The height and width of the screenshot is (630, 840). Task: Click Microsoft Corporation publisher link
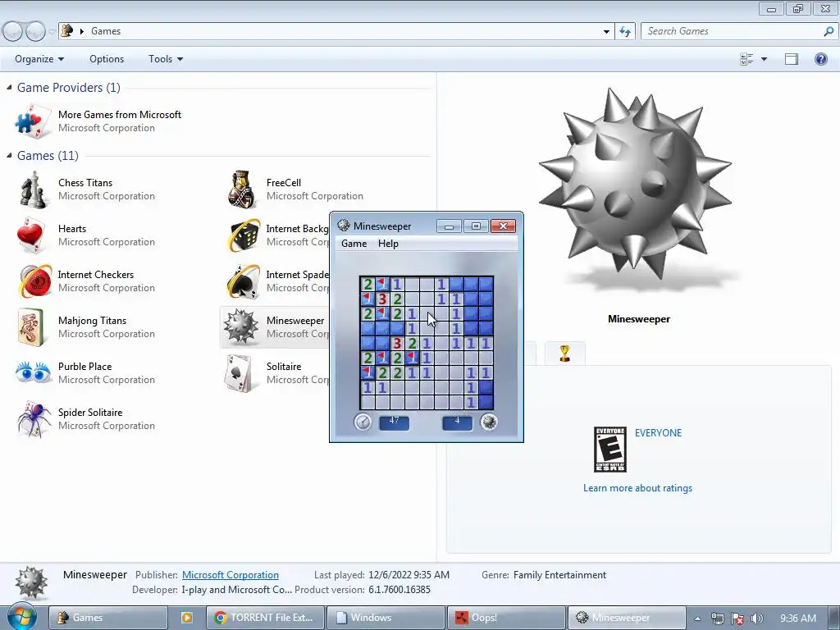231,575
